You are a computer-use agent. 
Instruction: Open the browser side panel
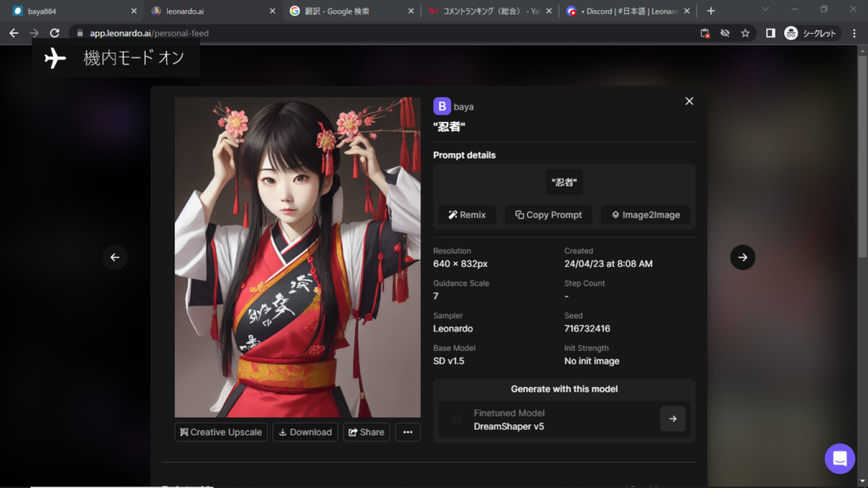point(770,33)
